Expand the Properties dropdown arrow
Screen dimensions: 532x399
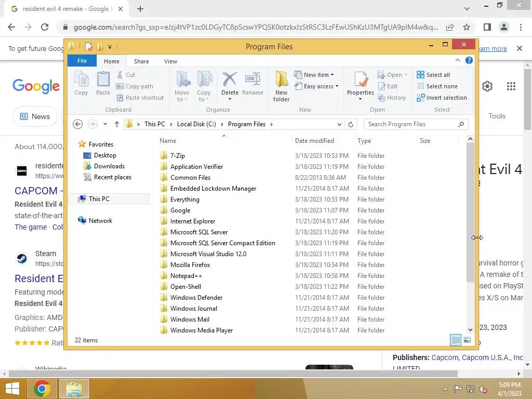pyautogui.click(x=361, y=99)
